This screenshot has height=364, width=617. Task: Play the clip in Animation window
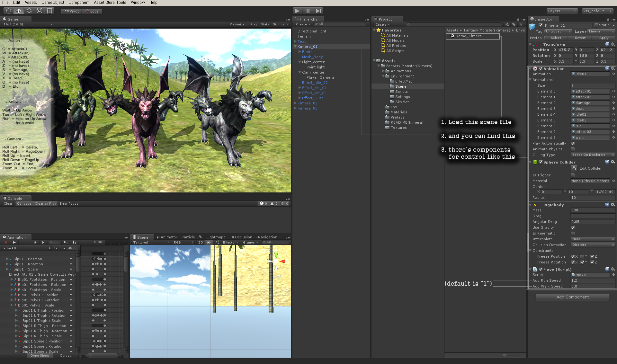pos(14,243)
